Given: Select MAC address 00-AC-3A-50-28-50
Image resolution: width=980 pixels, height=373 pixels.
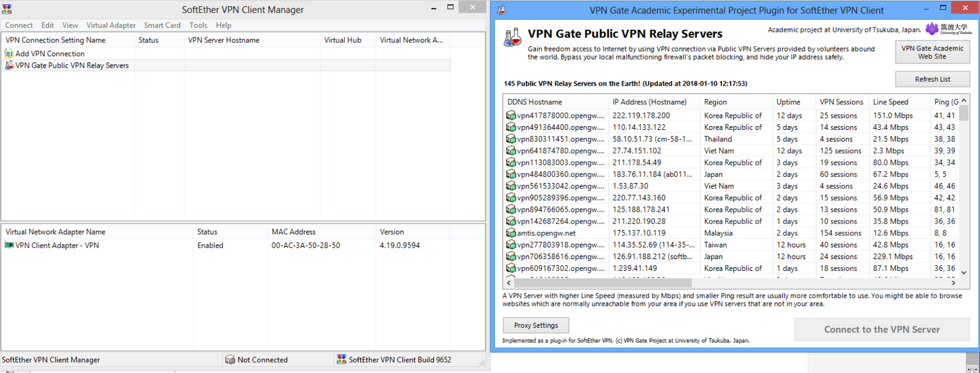Looking at the screenshot, I should pos(306,245).
